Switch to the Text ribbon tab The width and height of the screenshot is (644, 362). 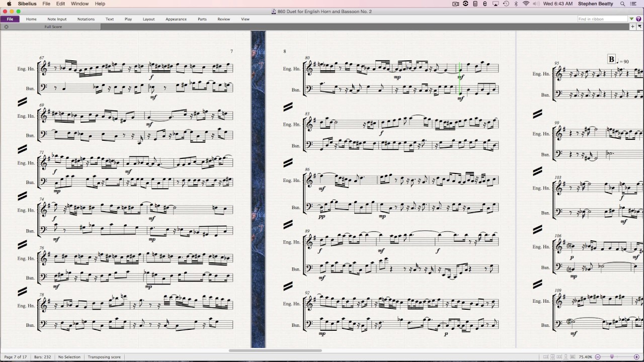(x=110, y=19)
